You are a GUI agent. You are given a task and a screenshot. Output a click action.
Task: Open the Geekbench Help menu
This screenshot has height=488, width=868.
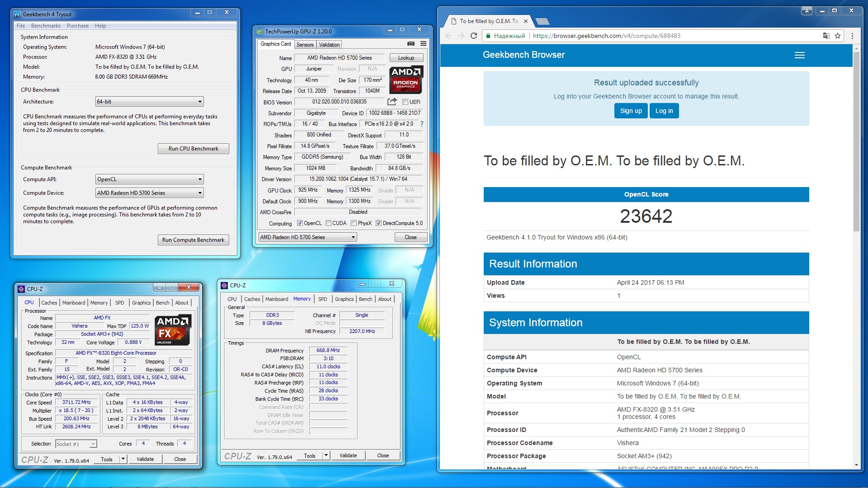(x=100, y=26)
